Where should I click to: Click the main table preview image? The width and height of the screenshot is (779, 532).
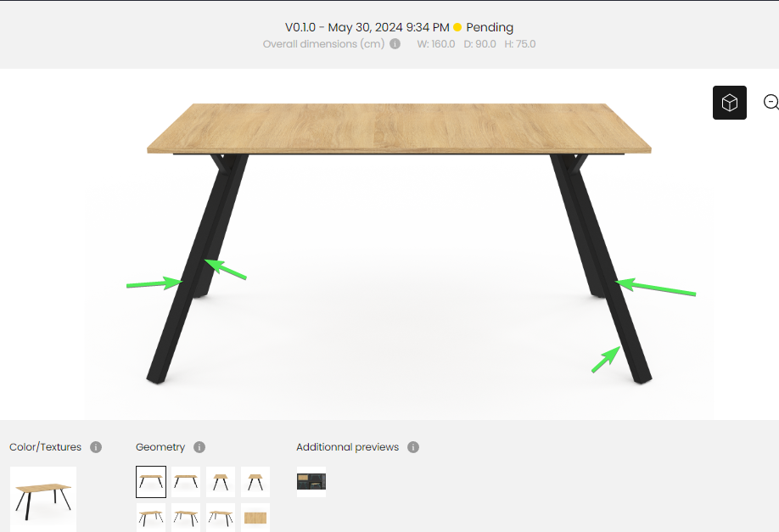[x=399, y=244]
